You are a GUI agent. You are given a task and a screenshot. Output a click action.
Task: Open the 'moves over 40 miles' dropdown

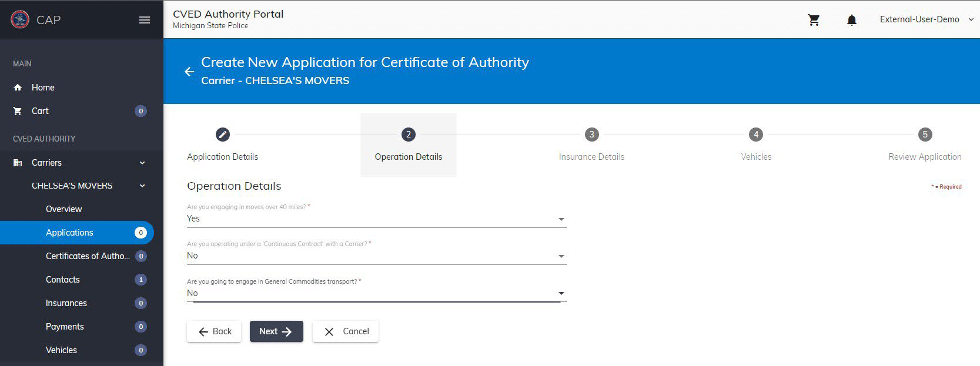point(377,219)
